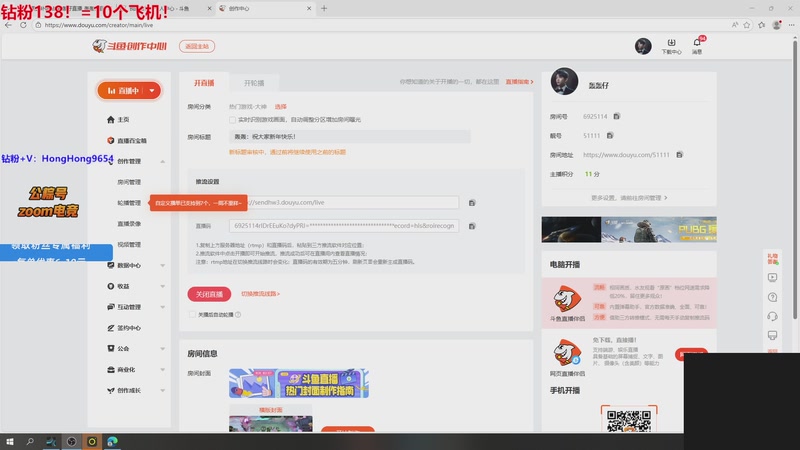Open 轮播管理 in sidebar
This screenshot has height=450, width=800.
(x=129, y=203)
